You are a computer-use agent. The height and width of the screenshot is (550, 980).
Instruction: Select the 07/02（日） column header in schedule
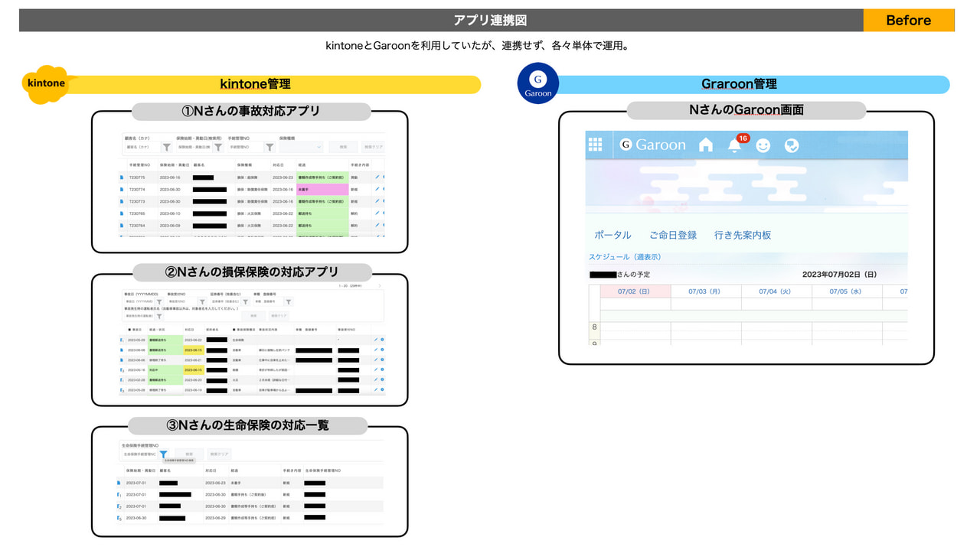635,291
